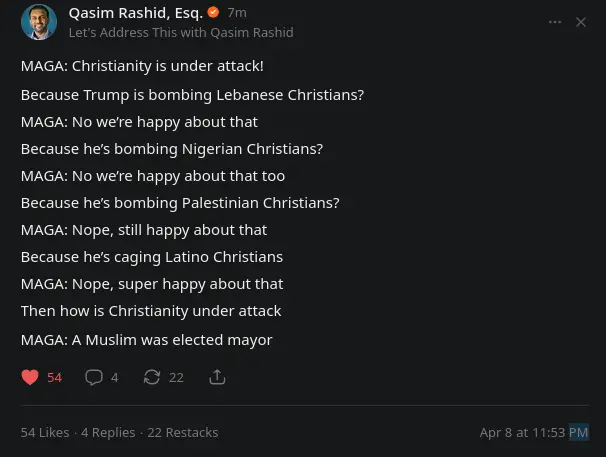Click the restack arrows icon
This screenshot has height=457, width=606.
152,377
